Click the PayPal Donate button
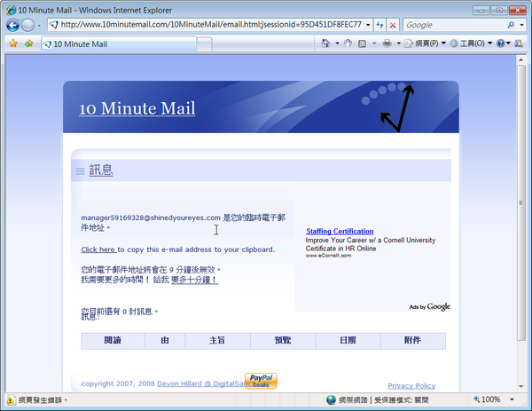 pyautogui.click(x=261, y=381)
